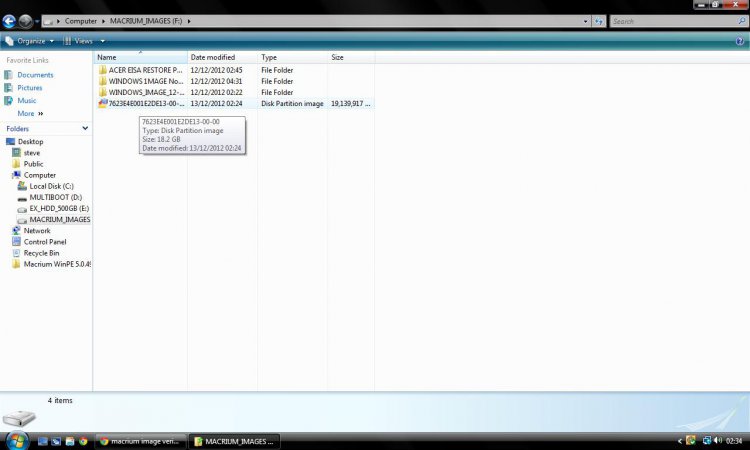Click Disk Partition image type cell
Viewport: 750px width, 450px height.
coord(292,103)
